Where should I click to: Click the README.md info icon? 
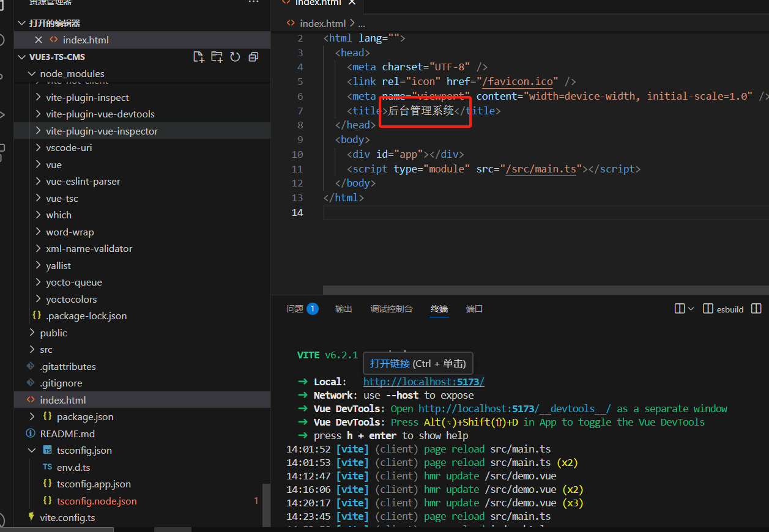[31, 434]
